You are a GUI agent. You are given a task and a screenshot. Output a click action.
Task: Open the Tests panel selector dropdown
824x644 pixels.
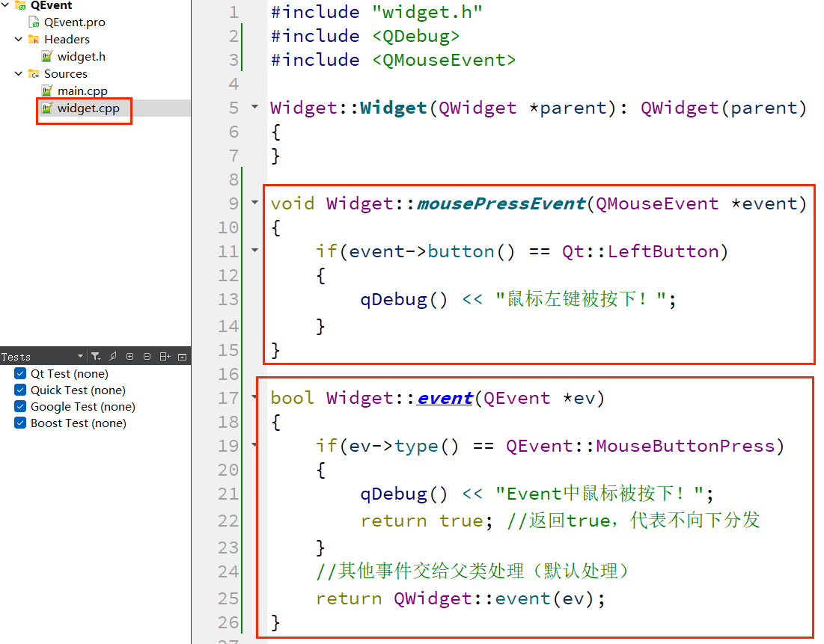point(80,357)
